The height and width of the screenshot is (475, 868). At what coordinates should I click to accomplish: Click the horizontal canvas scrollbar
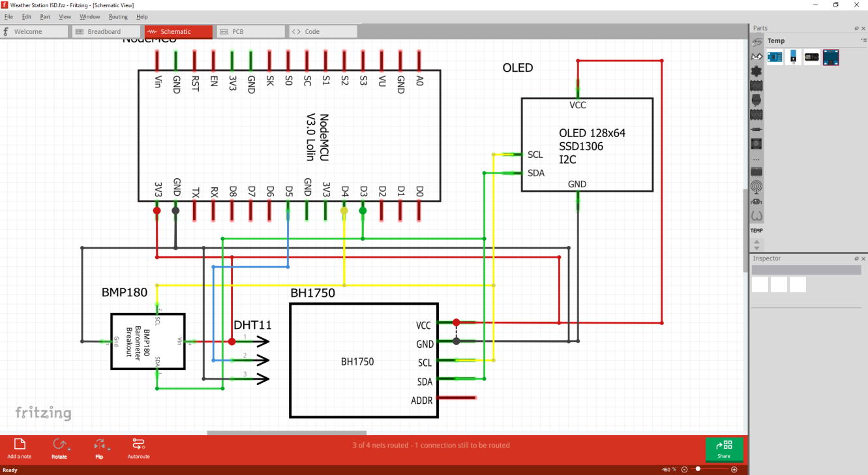pyautogui.click(x=286, y=433)
